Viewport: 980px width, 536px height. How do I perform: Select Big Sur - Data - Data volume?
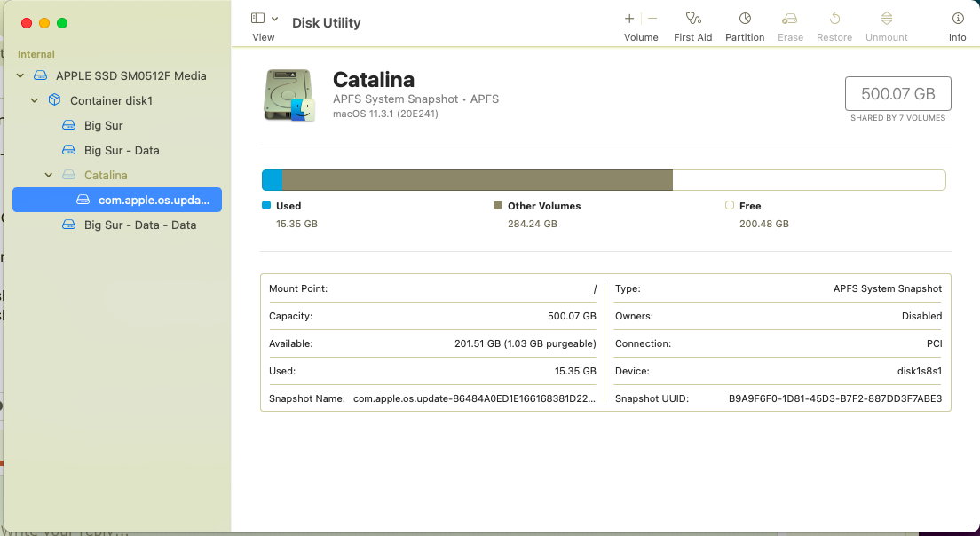click(x=140, y=225)
